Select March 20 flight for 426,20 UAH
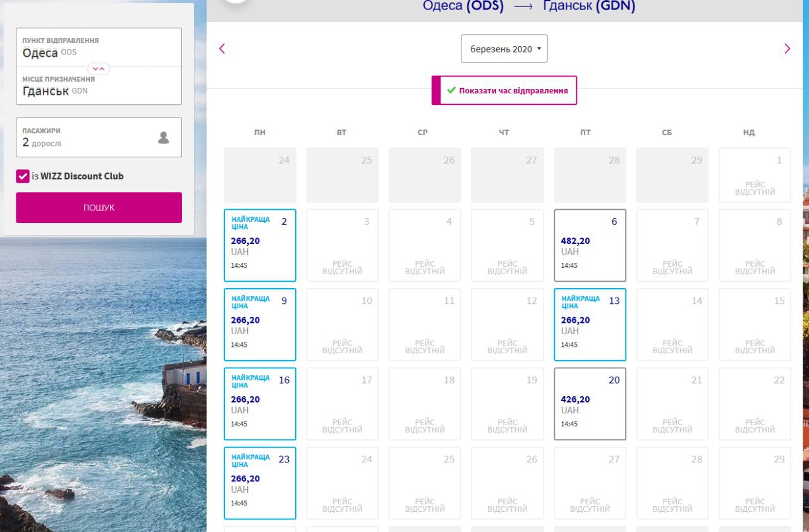This screenshot has height=532, width=809. tap(590, 404)
